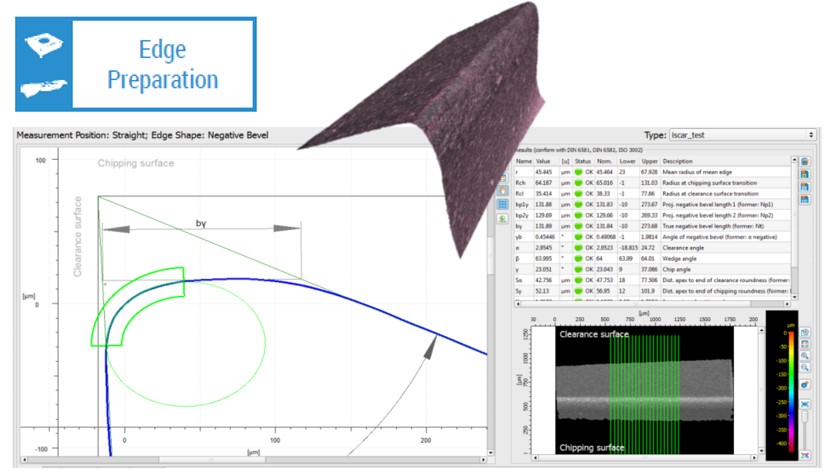Click the top icon beside the color scale
Screen dimensions: 834x476
[806, 333]
